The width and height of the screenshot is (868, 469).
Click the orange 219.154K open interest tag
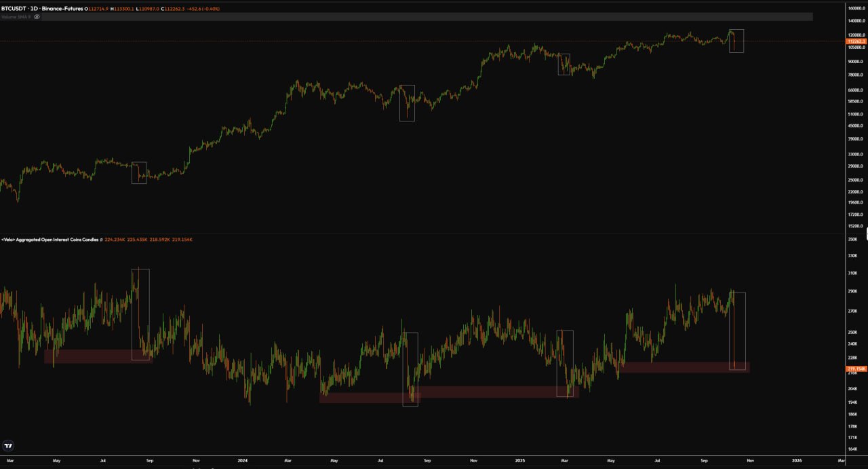click(856, 369)
